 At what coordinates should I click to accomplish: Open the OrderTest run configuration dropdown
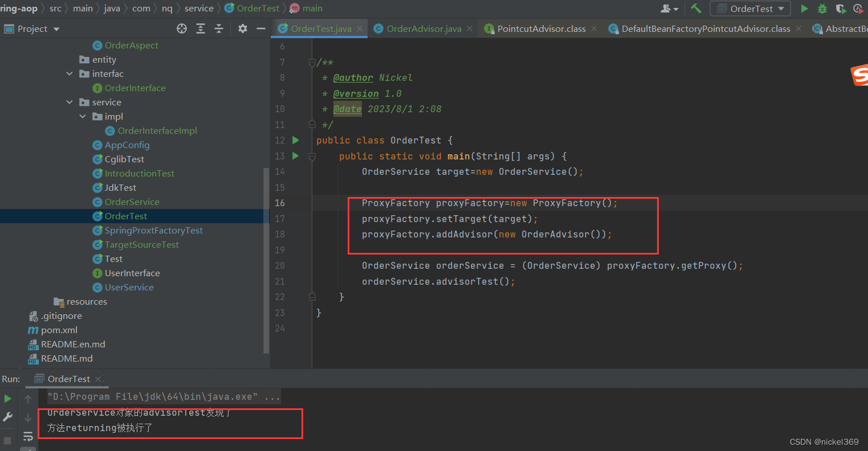(x=750, y=9)
